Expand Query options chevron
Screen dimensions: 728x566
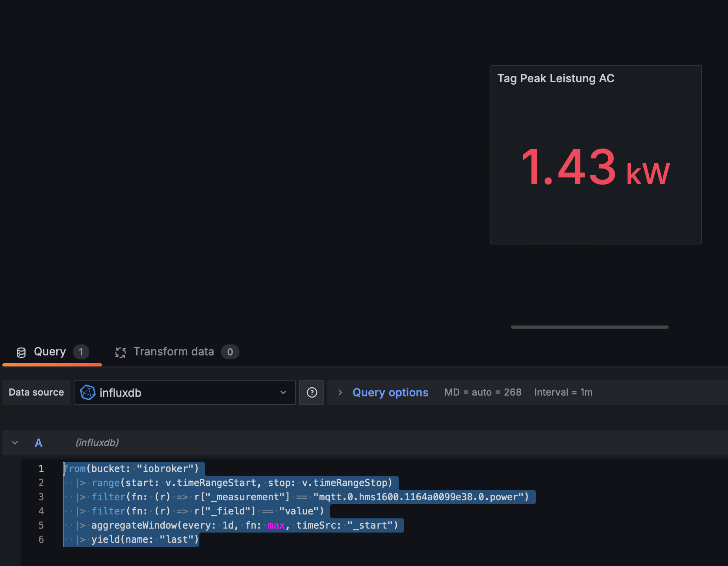[340, 392]
